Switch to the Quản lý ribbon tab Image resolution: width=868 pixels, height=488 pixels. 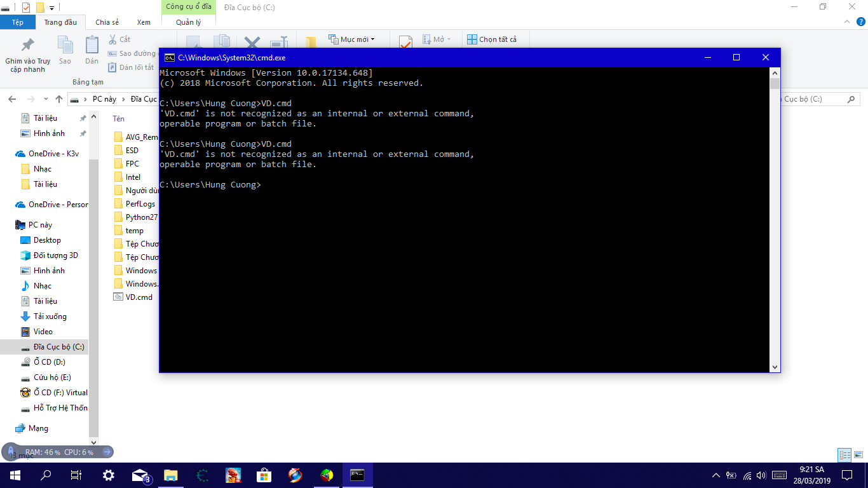tap(189, 22)
